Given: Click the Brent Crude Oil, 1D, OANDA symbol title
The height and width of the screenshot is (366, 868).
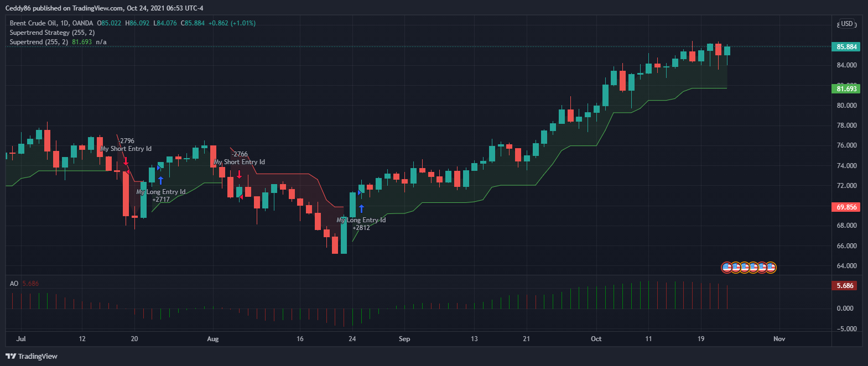Looking at the screenshot, I should tap(51, 23).
